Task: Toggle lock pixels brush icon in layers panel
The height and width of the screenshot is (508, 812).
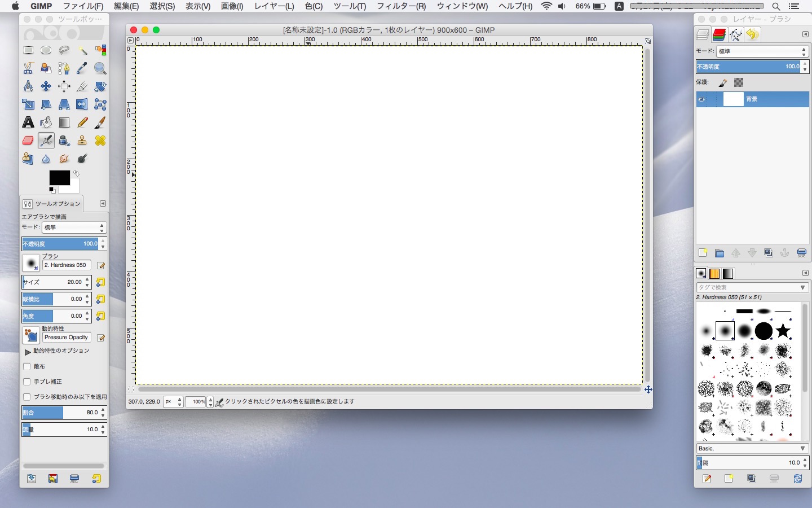Action: point(723,82)
